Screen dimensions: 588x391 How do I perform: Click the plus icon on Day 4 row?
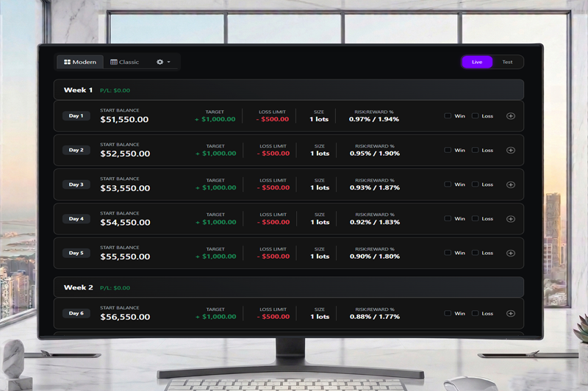510,218
